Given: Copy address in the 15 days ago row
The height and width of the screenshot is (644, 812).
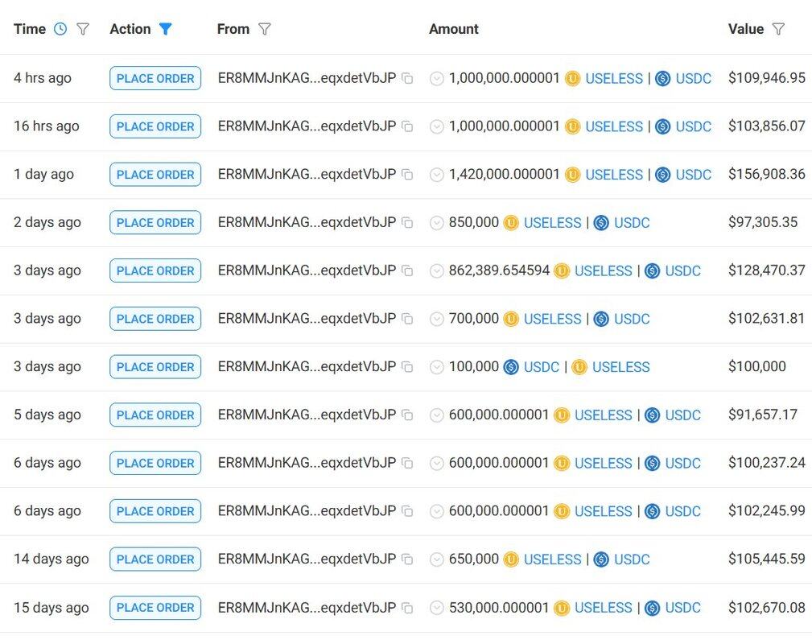Looking at the screenshot, I should (x=408, y=608).
